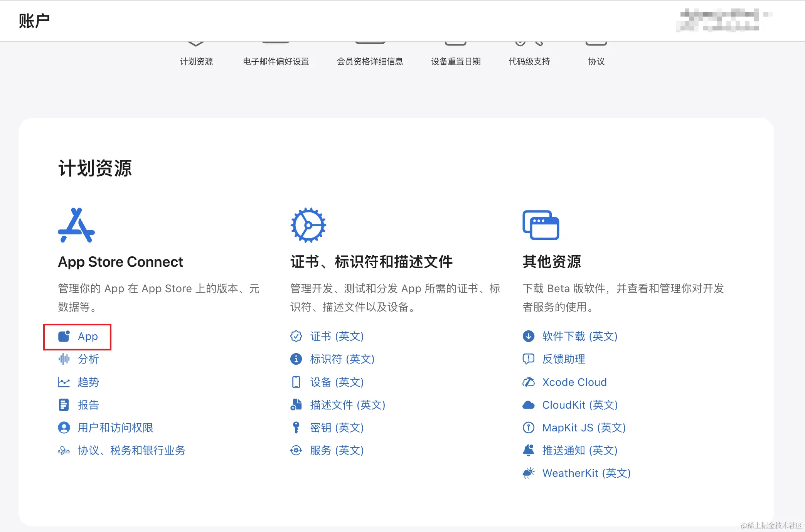Jump to 会员资格详细信息 section
This screenshot has width=805, height=532.
point(370,61)
